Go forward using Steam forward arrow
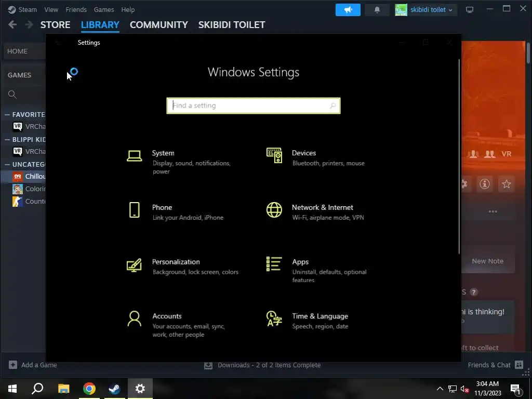532x399 pixels. [x=29, y=24]
